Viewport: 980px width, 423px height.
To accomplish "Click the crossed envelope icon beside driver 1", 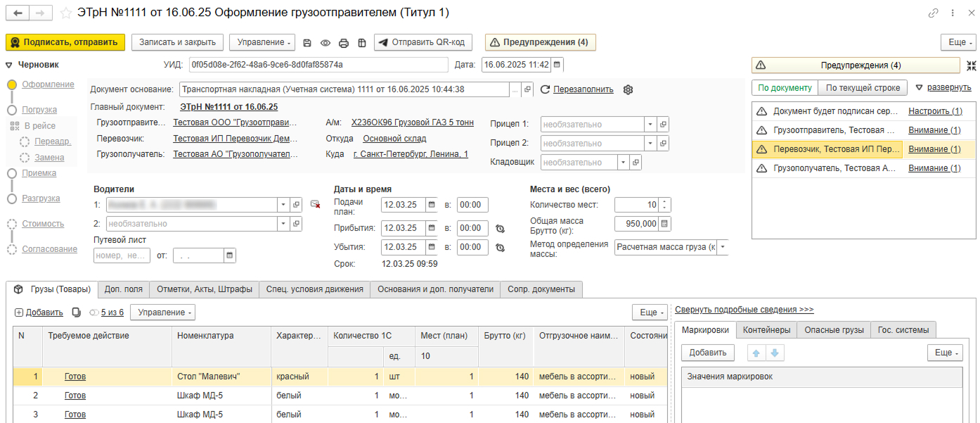I will 316,205.
